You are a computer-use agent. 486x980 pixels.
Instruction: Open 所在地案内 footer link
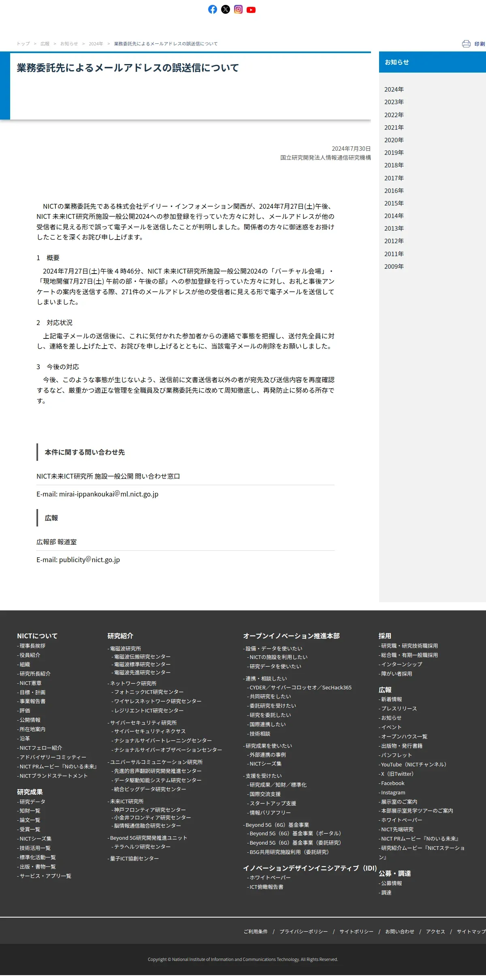[x=32, y=730]
